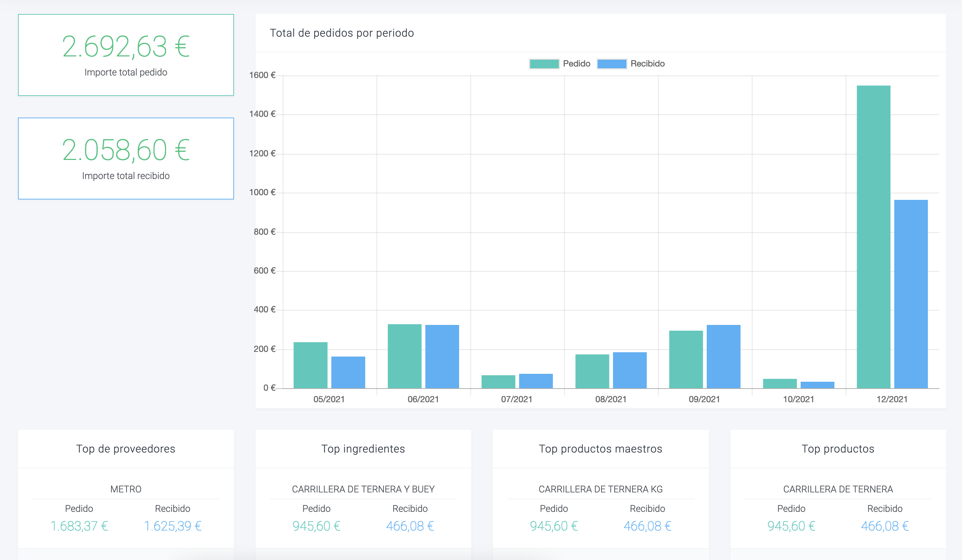Toggle the Pedido legend color box
This screenshot has width=962, height=560.
(544, 64)
